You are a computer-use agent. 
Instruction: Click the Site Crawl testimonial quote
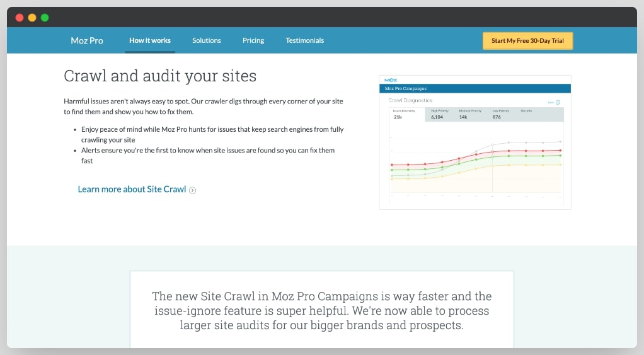[321, 311]
